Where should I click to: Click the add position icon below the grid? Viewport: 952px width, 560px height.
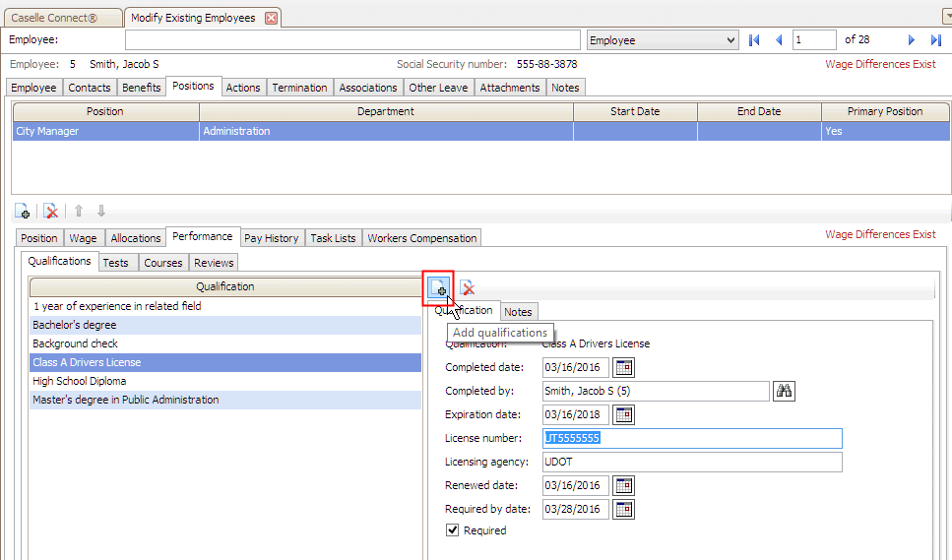coord(22,212)
